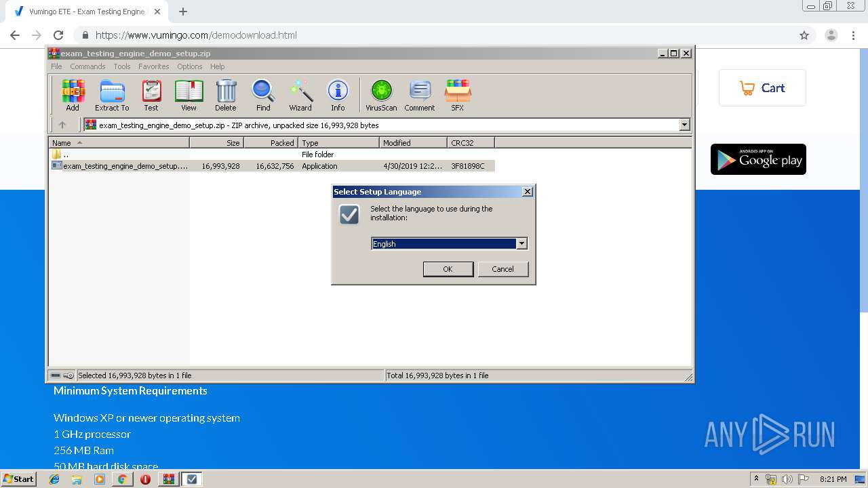868x488 pixels.
Task: Launch the Wizard wand icon
Action: pyautogui.click(x=300, y=95)
